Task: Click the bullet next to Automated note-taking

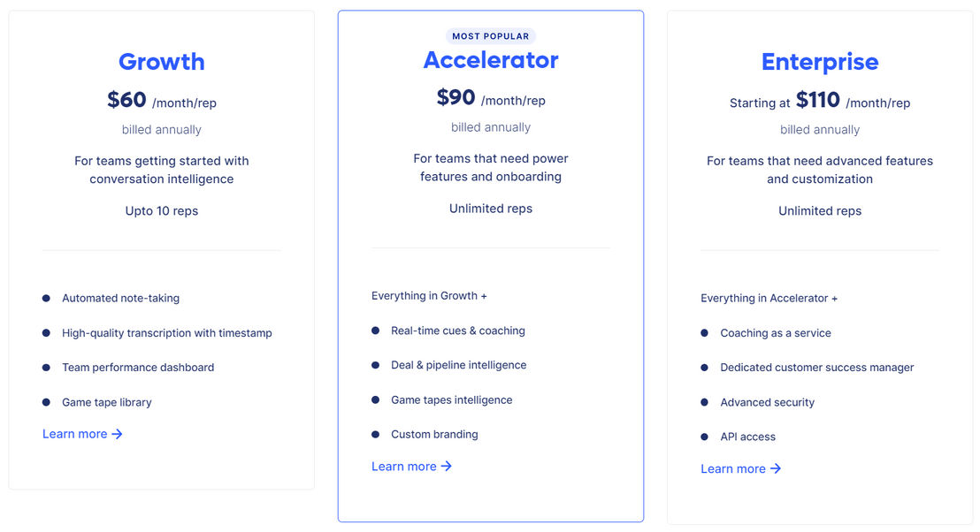Action: click(x=46, y=299)
